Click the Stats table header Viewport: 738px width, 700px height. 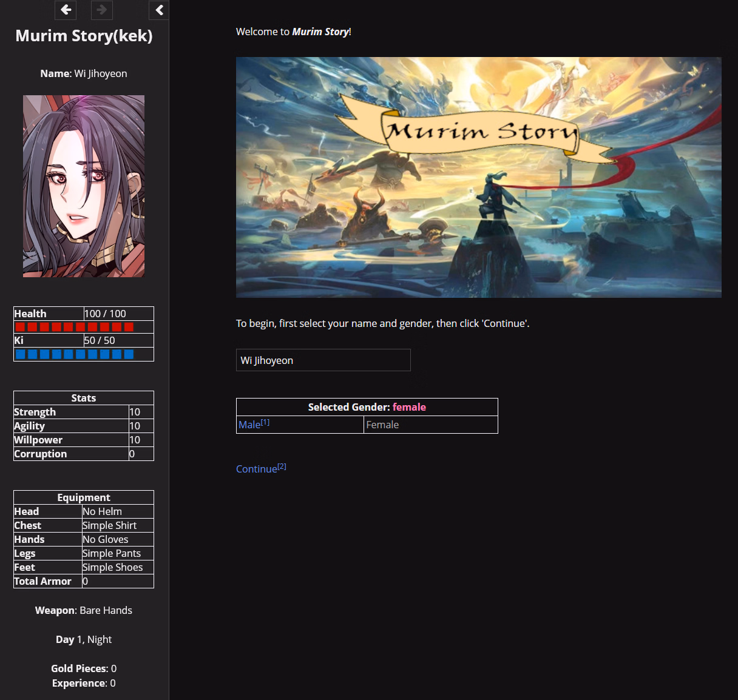click(84, 398)
